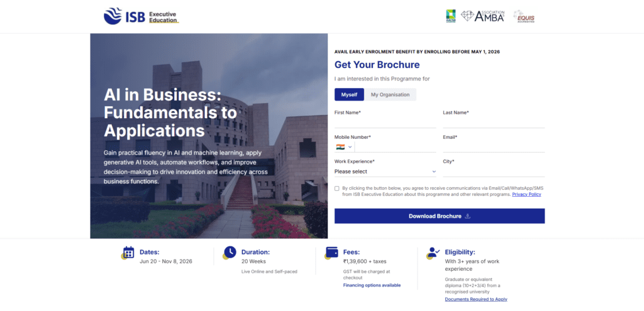Click the 'Jun 20 - Nov 8, 2026' dates
Image resolution: width=644 pixels, height=311 pixels.
(166, 261)
